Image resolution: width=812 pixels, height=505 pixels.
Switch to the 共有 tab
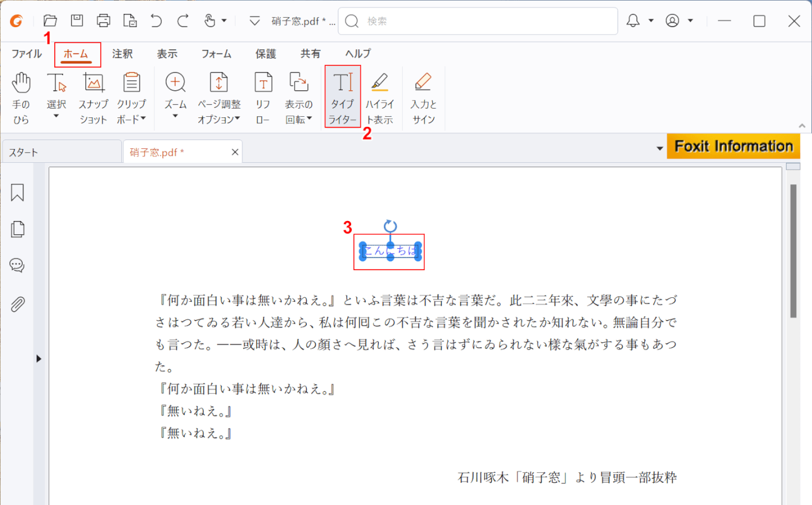310,54
